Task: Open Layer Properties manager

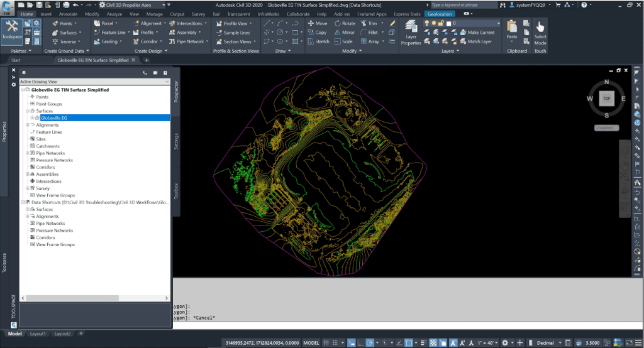Action: click(411, 33)
